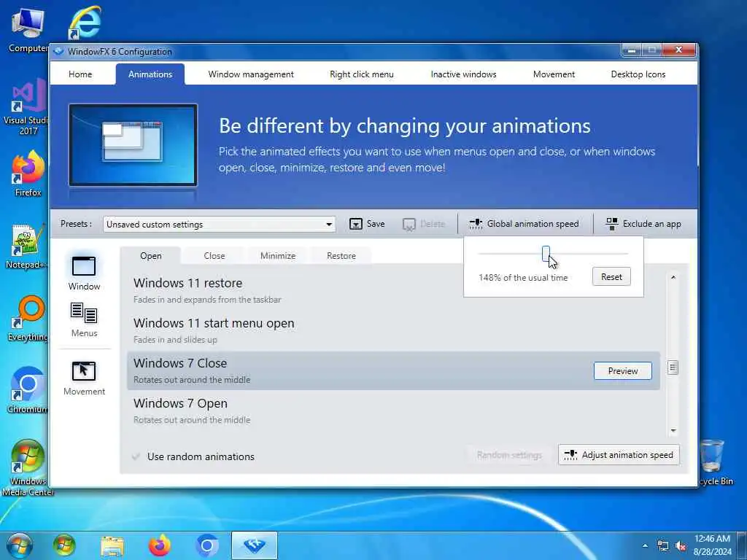This screenshot has width=747, height=560.
Task: Click the Media Center taskbar icon
Action: pos(64,545)
